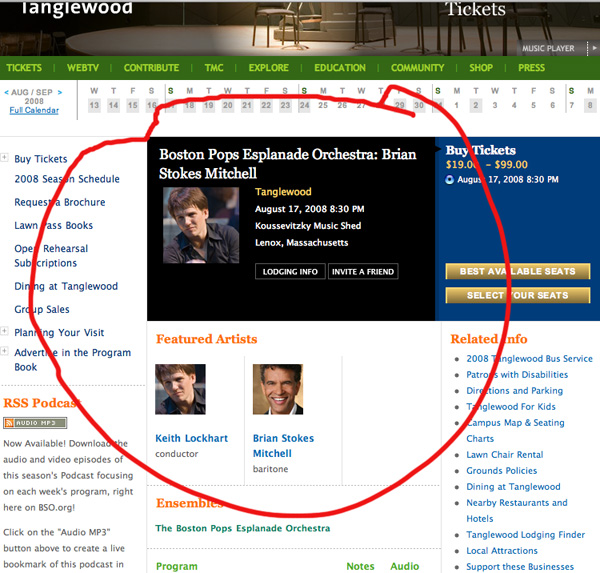Open Tanglewood Lodging Finder link
600x573 pixels.
point(525,535)
